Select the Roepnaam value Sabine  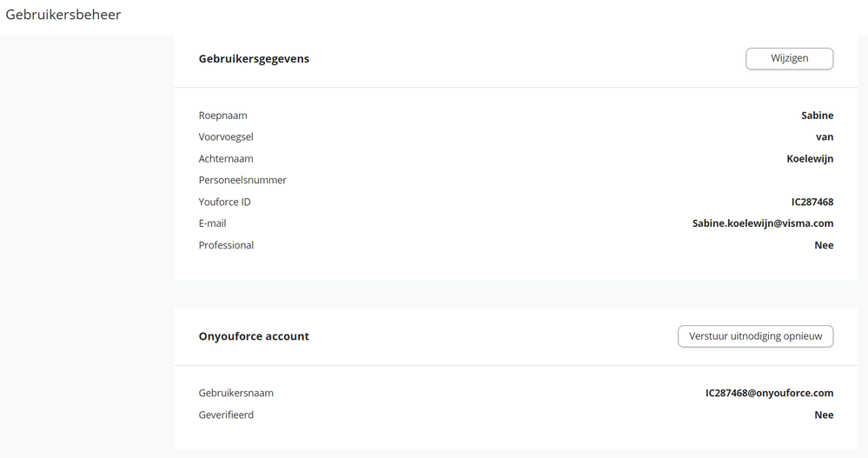click(x=817, y=116)
